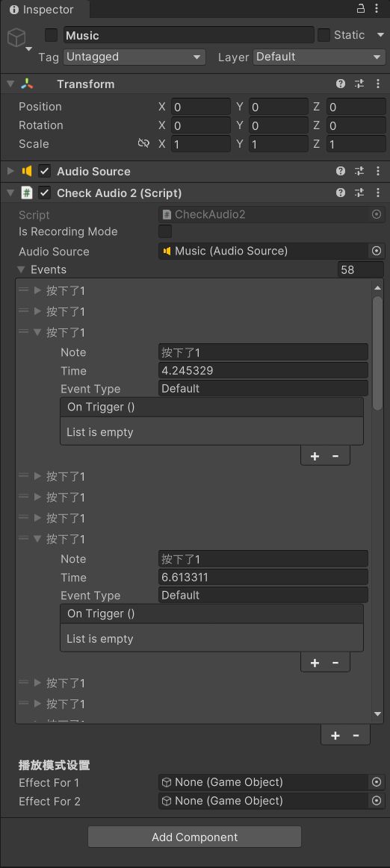Open the Inspector panel kebab menu

377,8
